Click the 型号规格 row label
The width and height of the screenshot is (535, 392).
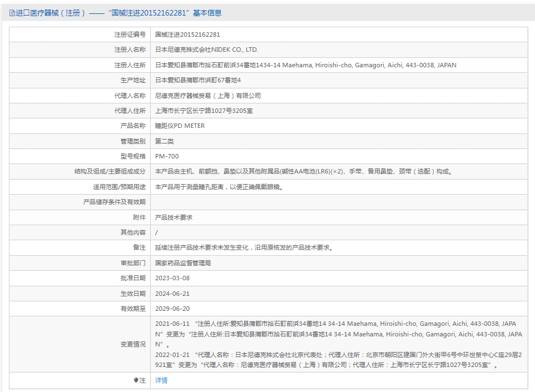[x=133, y=156]
